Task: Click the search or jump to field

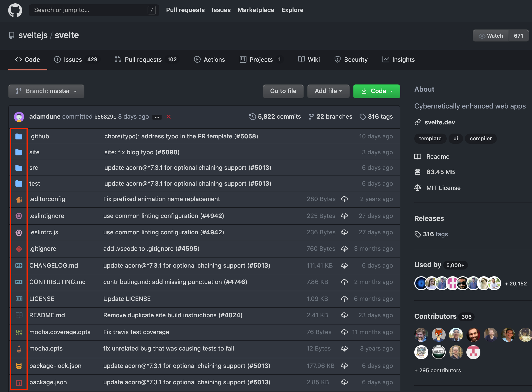Action: coord(94,10)
